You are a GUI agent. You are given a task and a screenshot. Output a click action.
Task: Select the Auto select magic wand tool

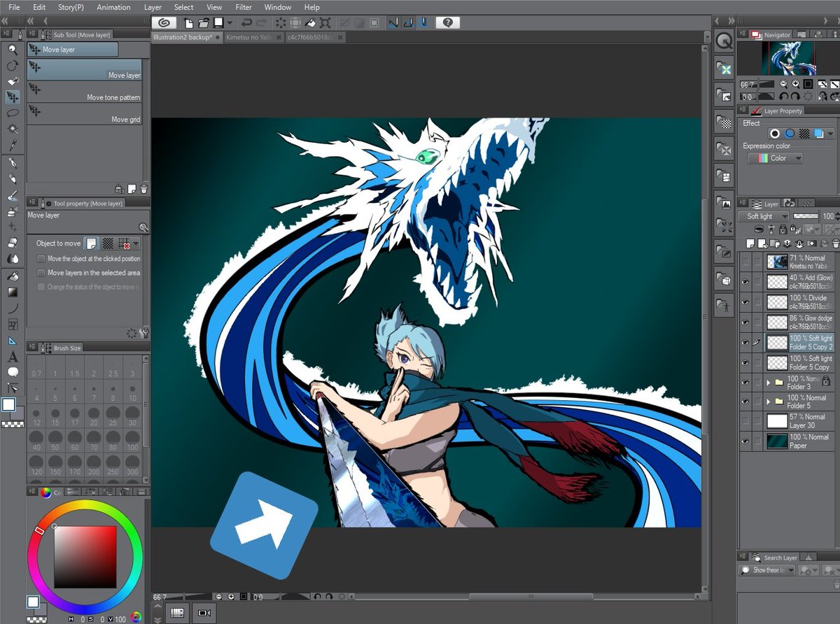(x=12, y=129)
